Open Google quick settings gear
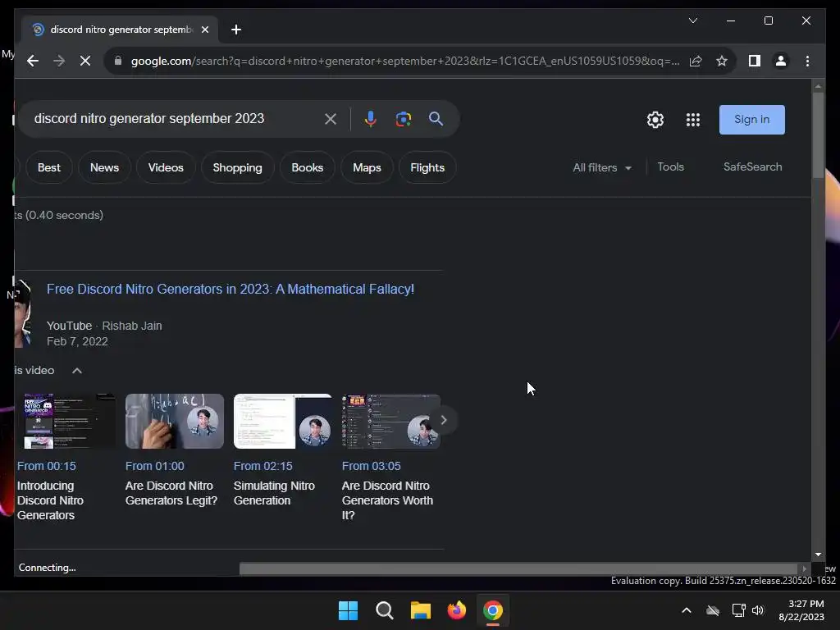This screenshot has height=630, width=840. click(x=655, y=120)
